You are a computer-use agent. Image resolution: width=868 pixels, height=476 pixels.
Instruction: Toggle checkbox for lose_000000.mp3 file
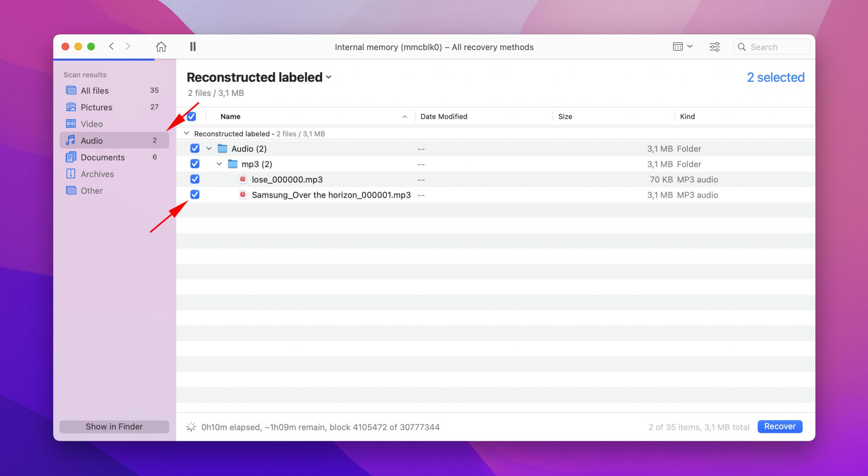tap(195, 179)
